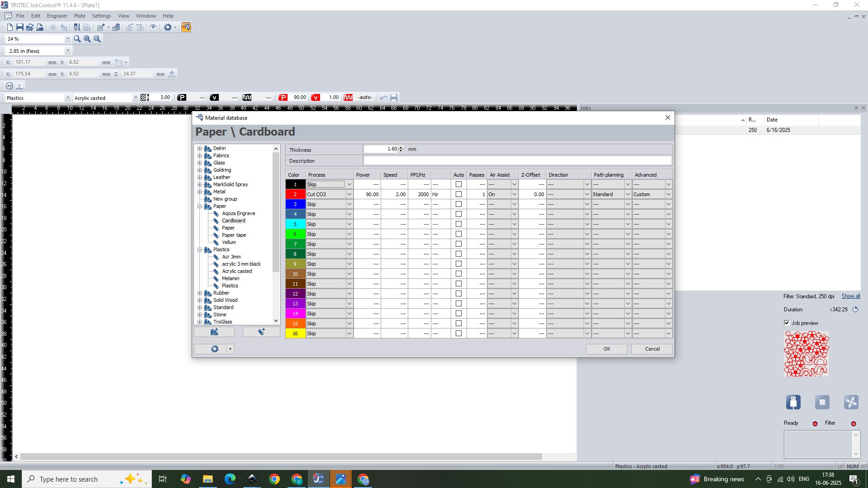The height and width of the screenshot is (488, 868).
Task: Click the yellow color 16 swatch
Action: (295, 333)
